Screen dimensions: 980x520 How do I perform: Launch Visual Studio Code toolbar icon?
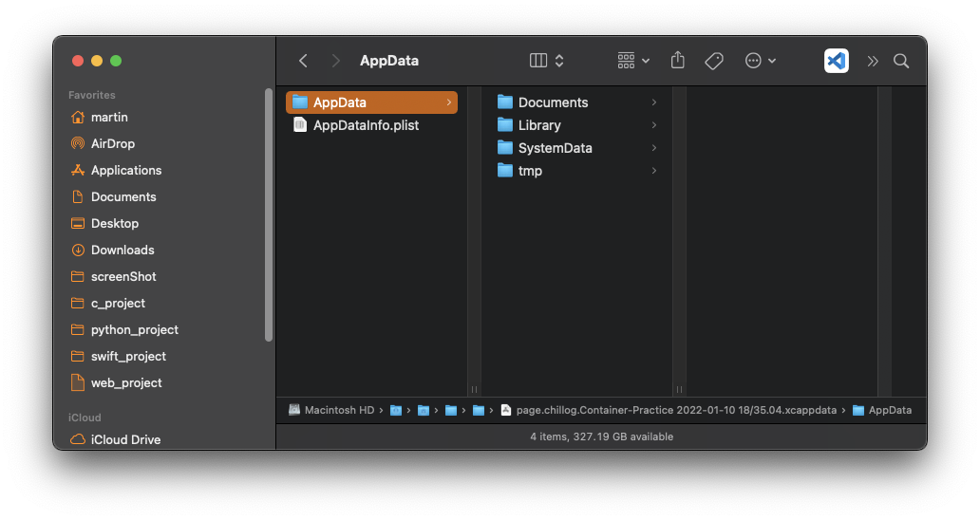click(x=837, y=61)
